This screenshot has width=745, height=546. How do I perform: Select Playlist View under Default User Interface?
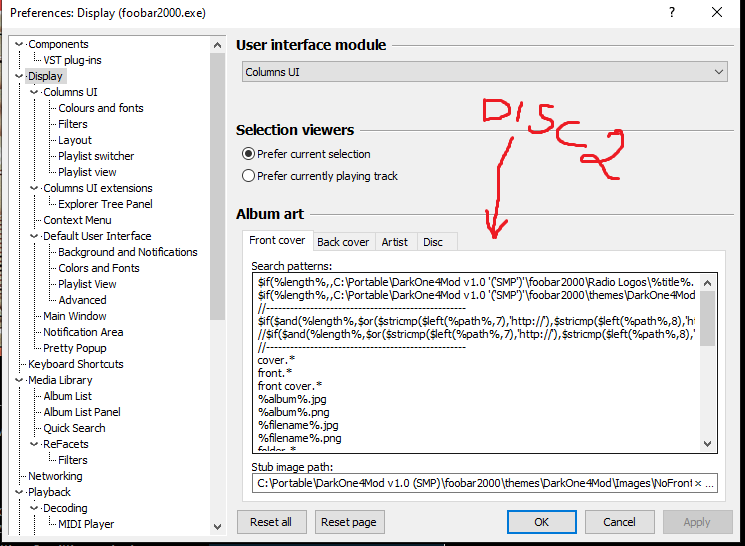[87, 284]
